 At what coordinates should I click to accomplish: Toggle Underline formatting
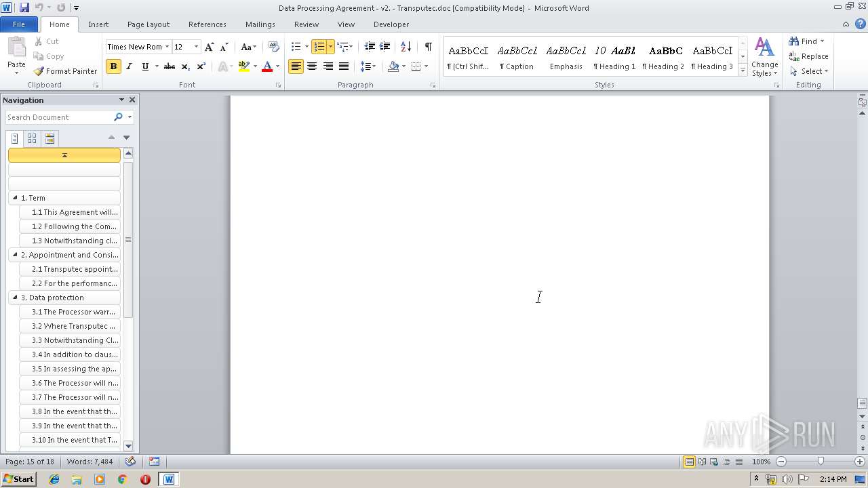[145, 66]
